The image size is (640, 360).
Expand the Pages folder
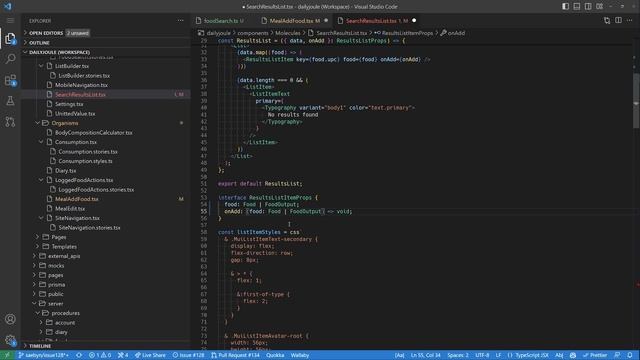pos(58,237)
